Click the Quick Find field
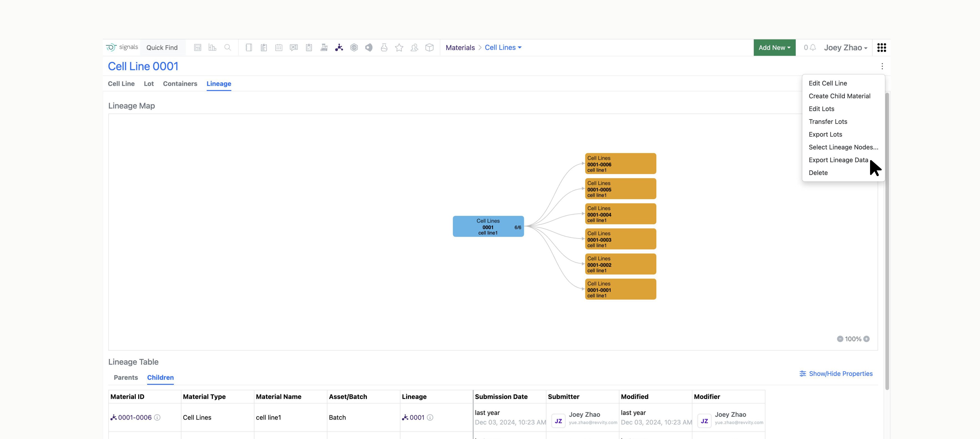The width and height of the screenshot is (980, 439). tap(162, 48)
